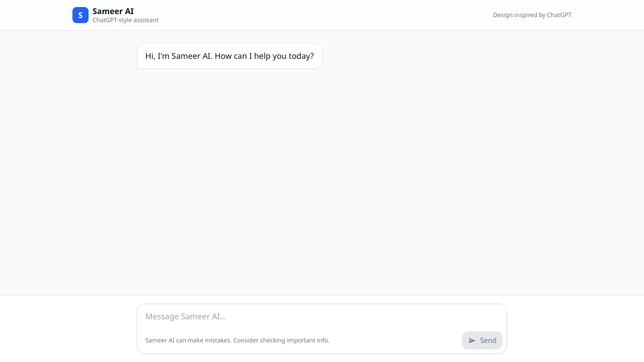The height and width of the screenshot is (362, 644).
Task: Click "How can I help you today?" text
Action: (264, 56)
